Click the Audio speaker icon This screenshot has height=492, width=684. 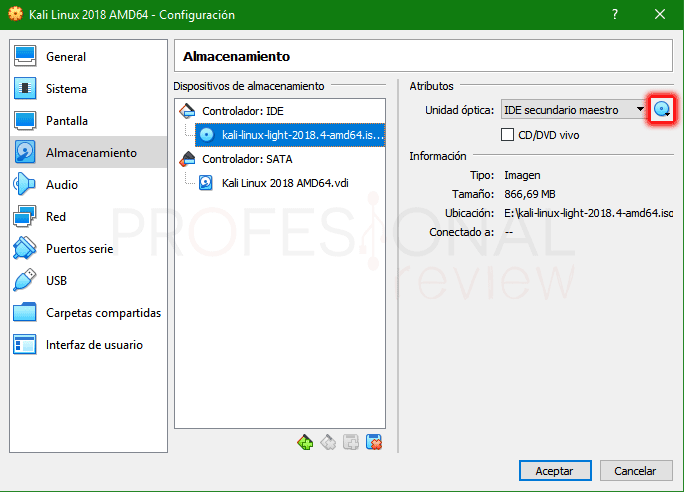coord(24,184)
